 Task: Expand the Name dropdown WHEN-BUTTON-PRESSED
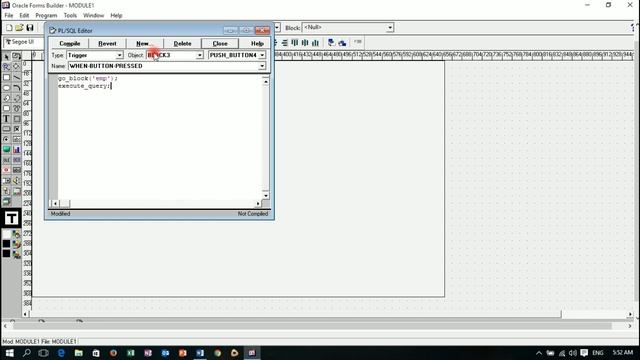262,66
